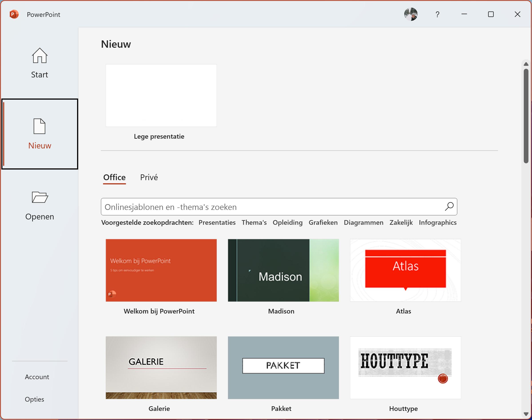Select the Nieuw page icon
This screenshot has height=420, width=532.
39,126
